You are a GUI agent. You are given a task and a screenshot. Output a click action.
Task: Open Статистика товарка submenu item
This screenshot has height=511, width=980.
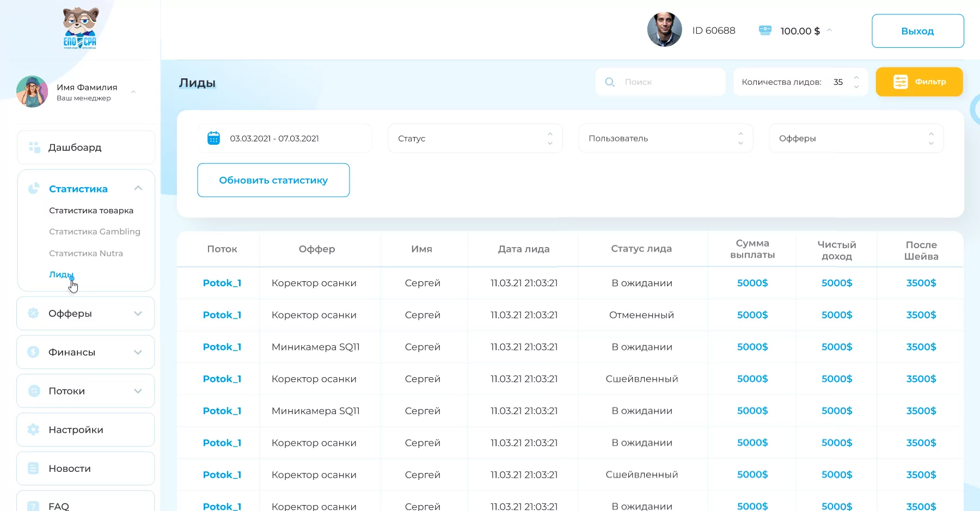coord(91,211)
